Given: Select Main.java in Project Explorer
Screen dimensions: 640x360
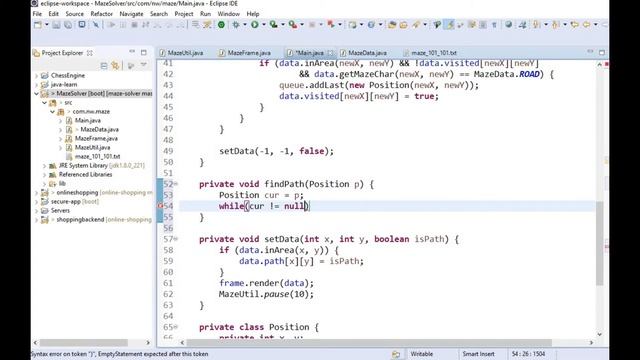Looking at the screenshot, I should pyautogui.click(x=87, y=120).
